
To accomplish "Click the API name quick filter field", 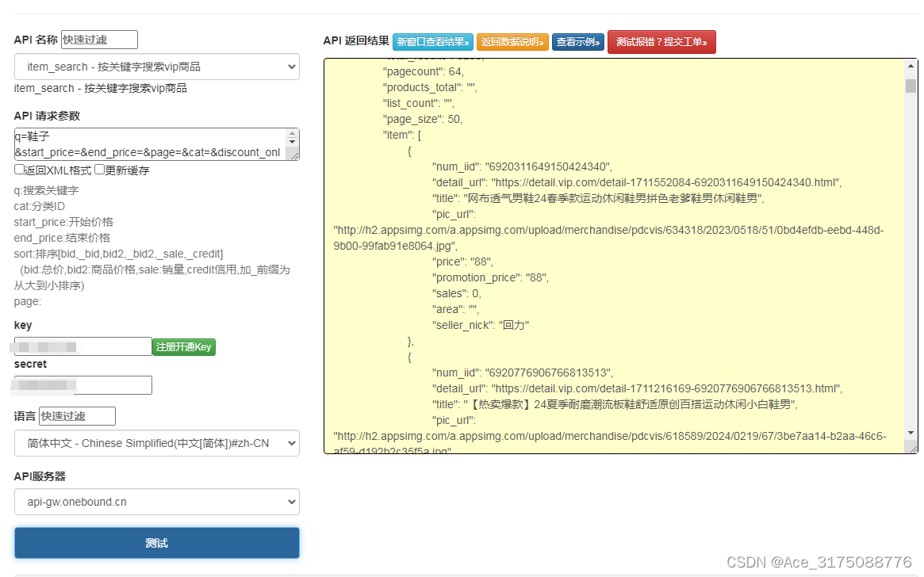I will click(99, 40).
